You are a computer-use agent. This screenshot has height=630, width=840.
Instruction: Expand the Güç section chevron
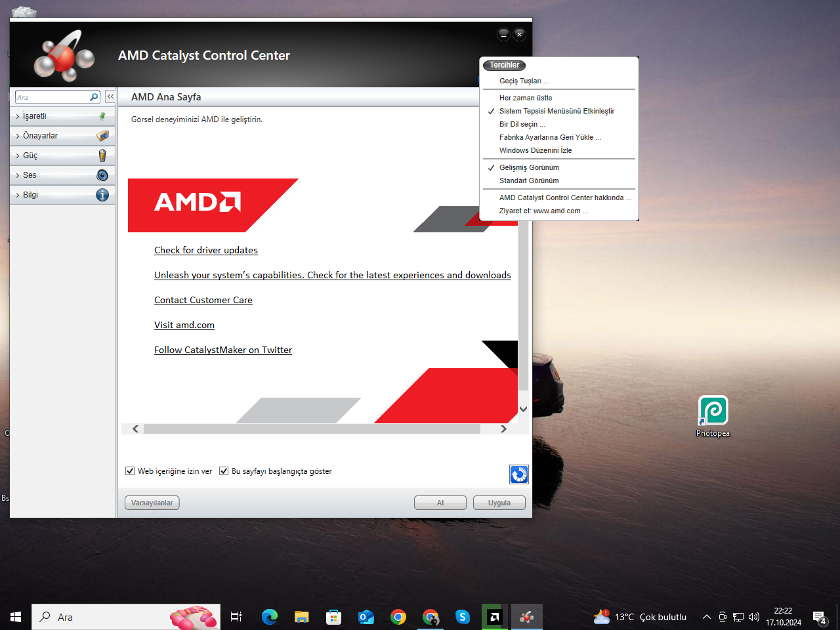pos(18,156)
